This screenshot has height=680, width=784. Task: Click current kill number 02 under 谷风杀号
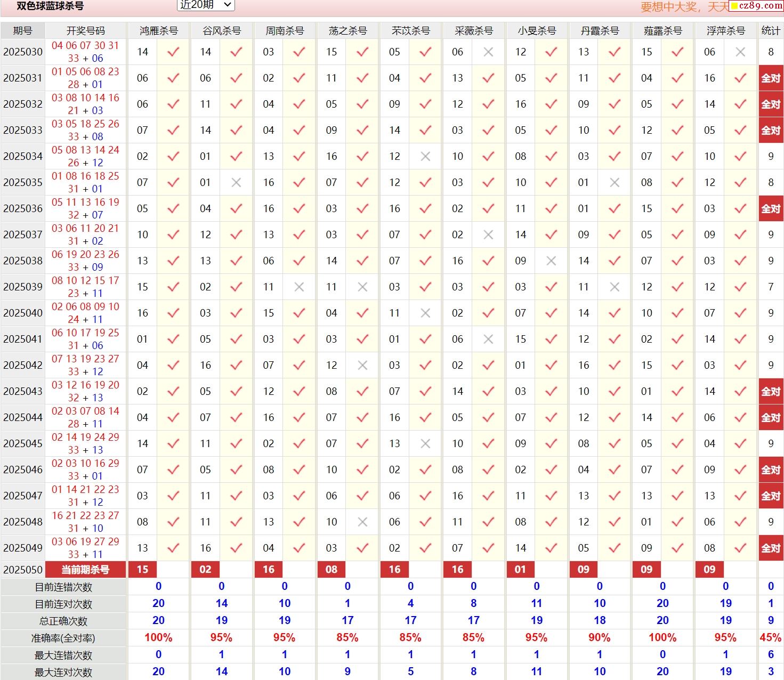[205, 570]
